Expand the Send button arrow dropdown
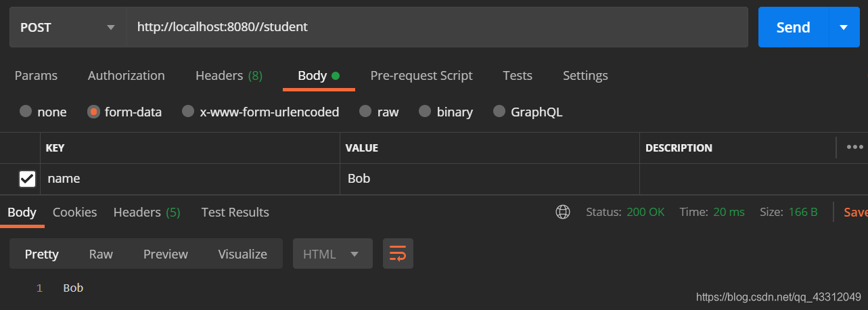Viewport: 868px width, 310px height. pyautogui.click(x=844, y=27)
